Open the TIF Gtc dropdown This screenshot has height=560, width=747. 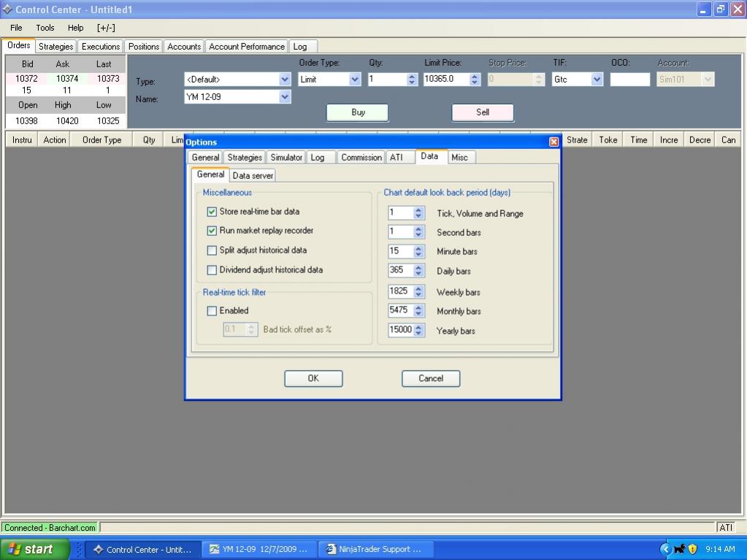click(x=597, y=80)
